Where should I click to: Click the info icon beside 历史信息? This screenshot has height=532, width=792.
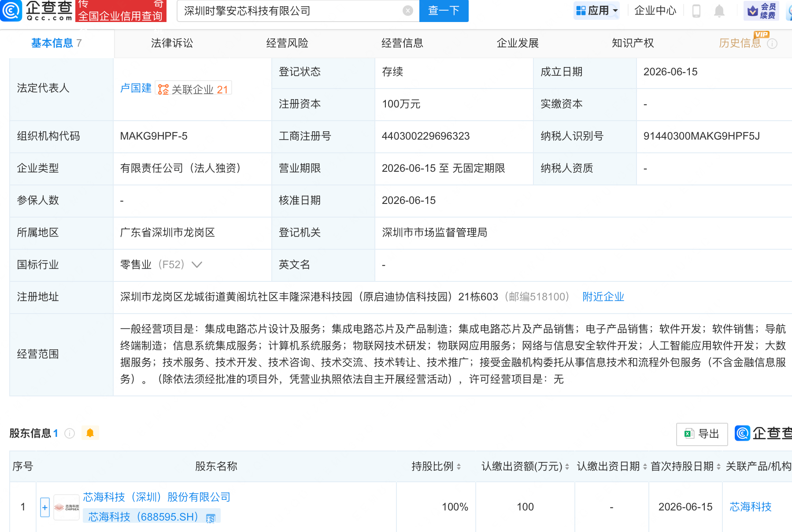pos(772,44)
